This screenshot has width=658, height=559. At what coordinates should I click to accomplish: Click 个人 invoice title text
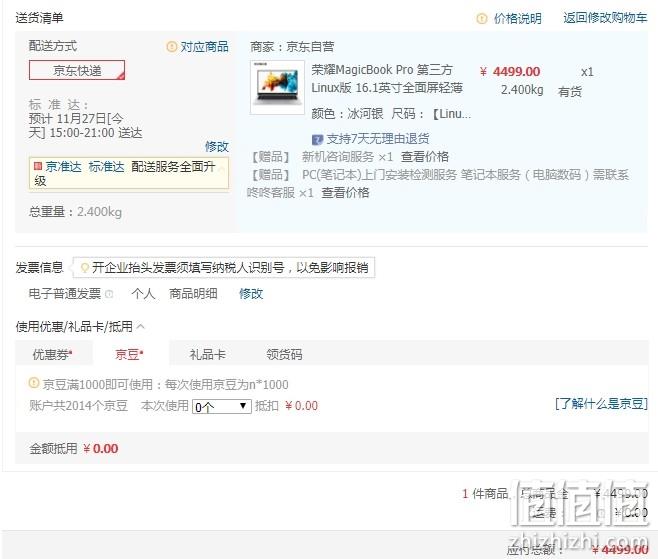point(143,293)
